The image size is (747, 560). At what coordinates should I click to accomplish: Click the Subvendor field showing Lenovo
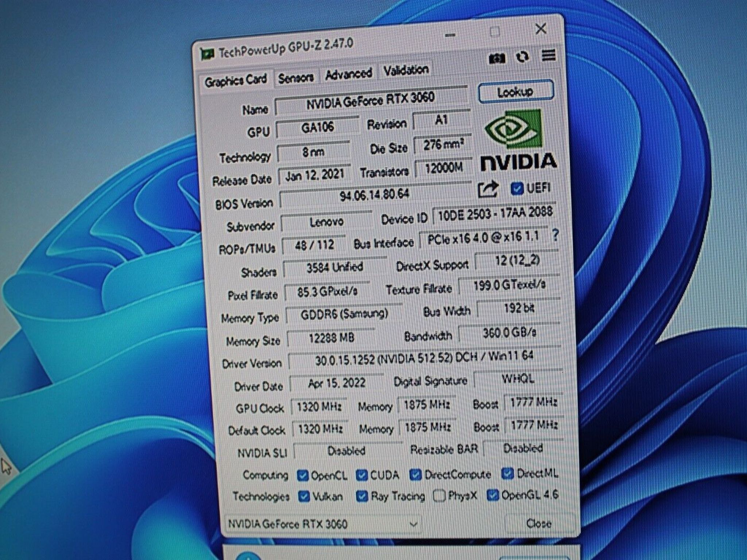[326, 221]
